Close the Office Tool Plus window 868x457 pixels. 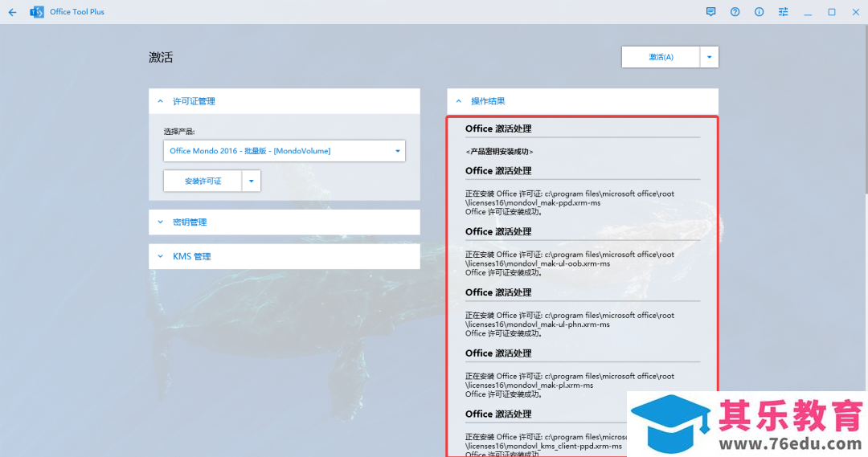[x=856, y=11]
